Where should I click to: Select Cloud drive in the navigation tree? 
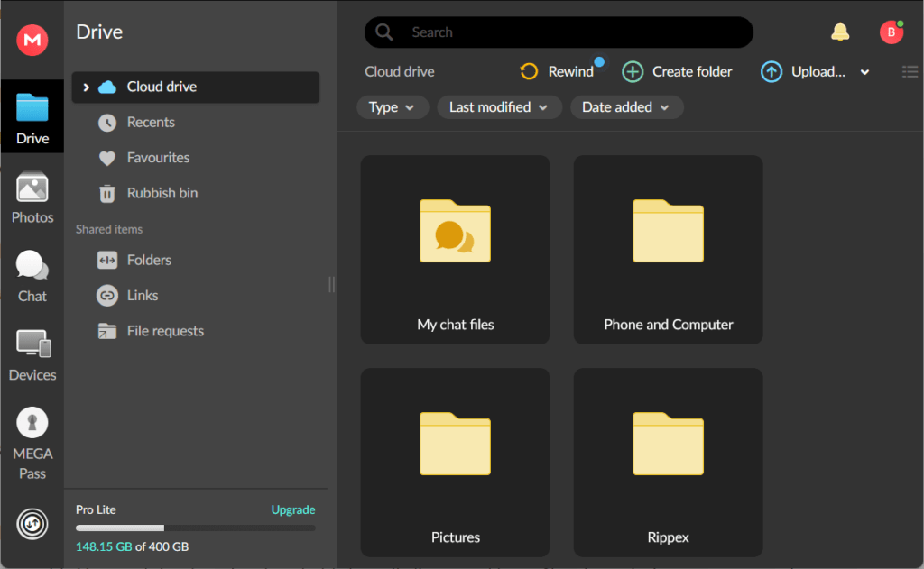(196, 87)
